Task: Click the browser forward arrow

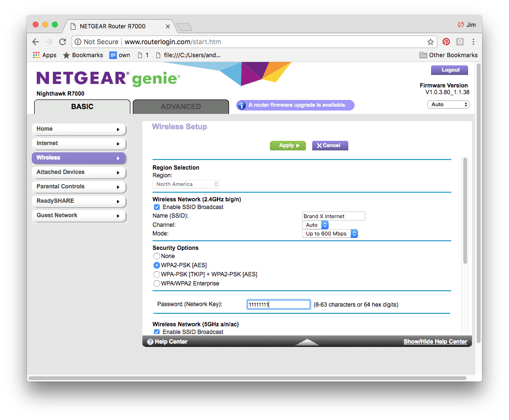Action: 49,42
